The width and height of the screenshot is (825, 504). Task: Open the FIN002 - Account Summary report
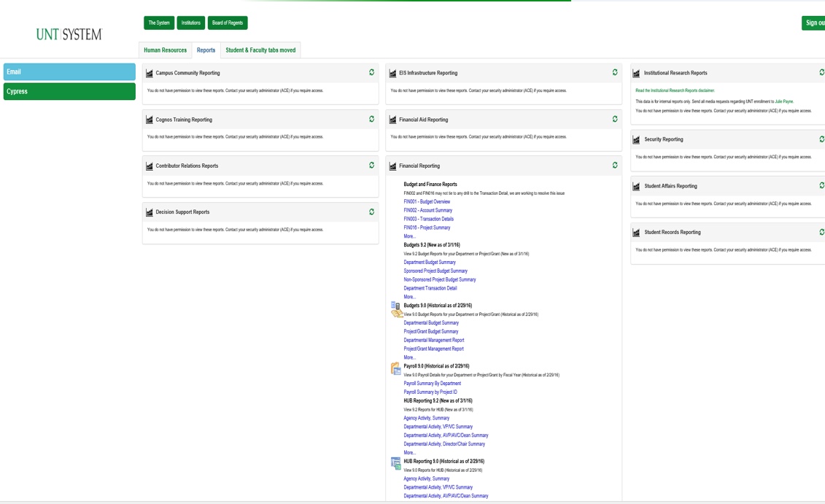click(427, 211)
